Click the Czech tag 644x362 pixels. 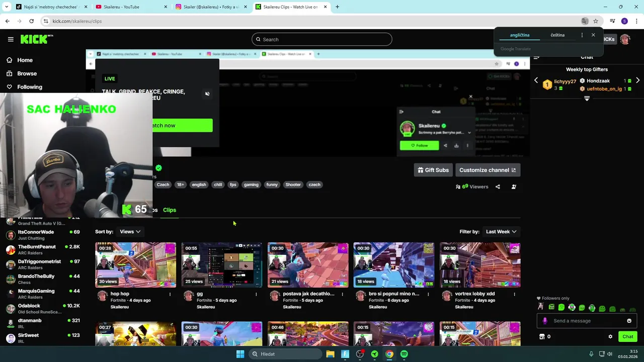(x=163, y=185)
